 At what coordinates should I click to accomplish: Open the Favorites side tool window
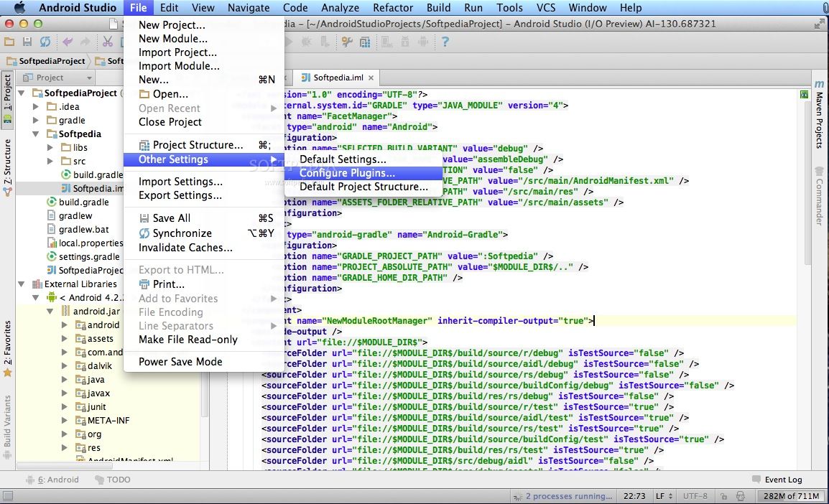point(7,349)
